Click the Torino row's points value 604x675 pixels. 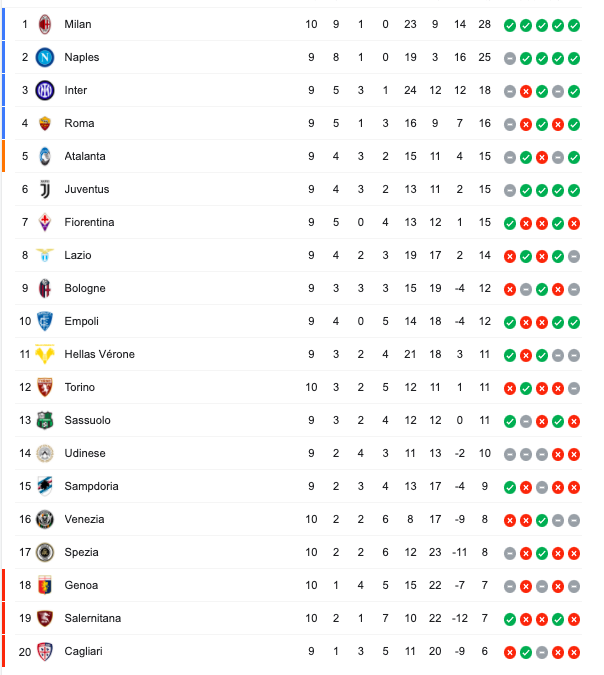pyautogui.click(x=484, y=387)
